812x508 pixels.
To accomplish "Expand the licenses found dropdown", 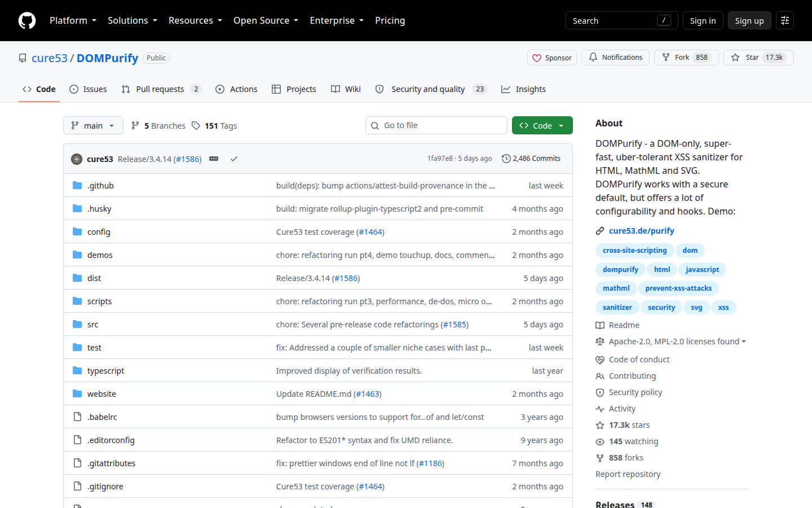I will 677,341.
